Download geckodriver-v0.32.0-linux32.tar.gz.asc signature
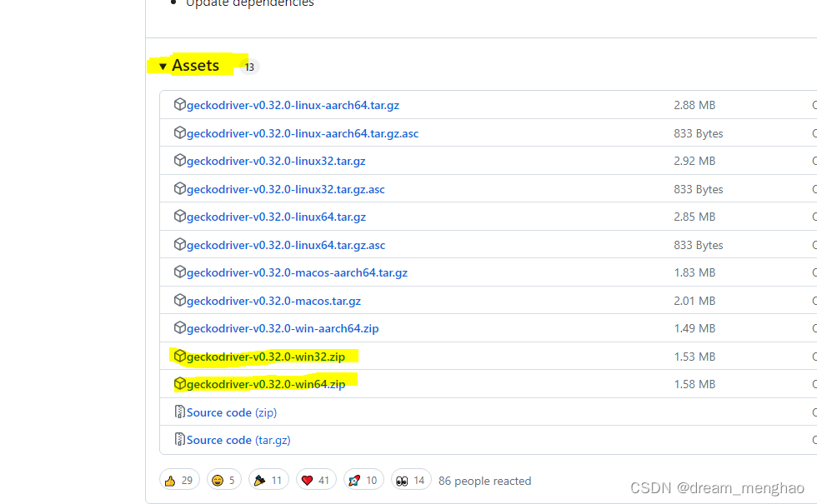 285,189
